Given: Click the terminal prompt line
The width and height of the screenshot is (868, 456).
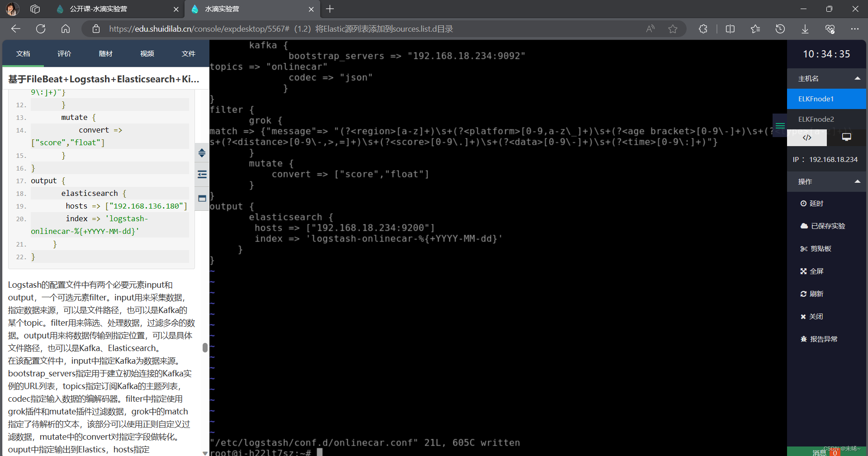Looking at the screenshot, I should 266,452.
